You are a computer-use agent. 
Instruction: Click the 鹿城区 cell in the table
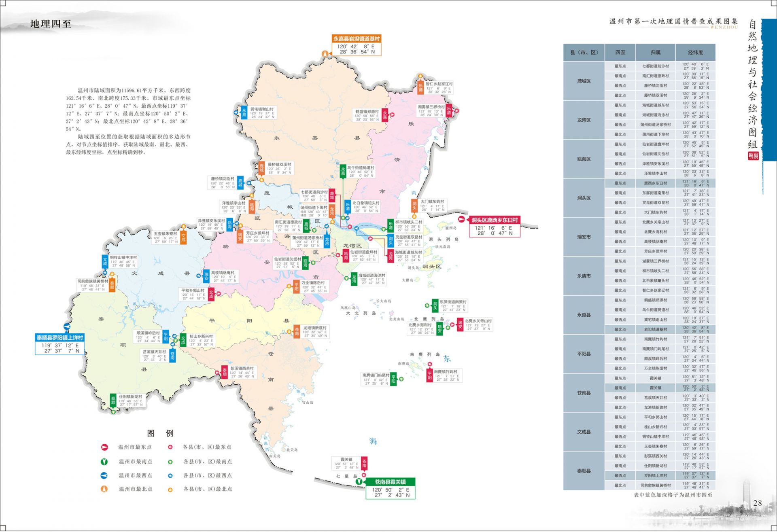pyautogui.click(x=584, y=81)
